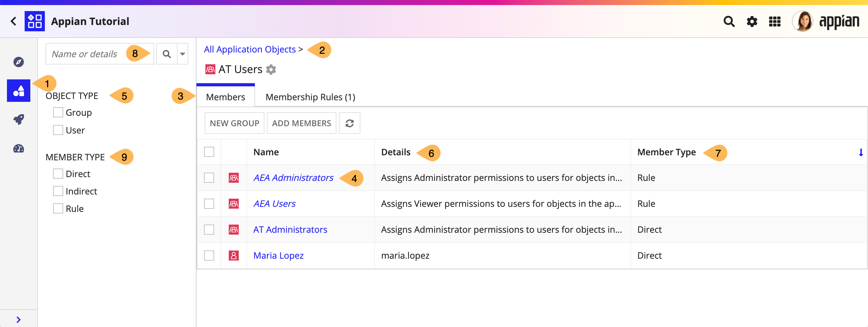The height and width of the screenshot is (327, 868).
Task: Open the AEA Users link
Action: coord(274,204)
